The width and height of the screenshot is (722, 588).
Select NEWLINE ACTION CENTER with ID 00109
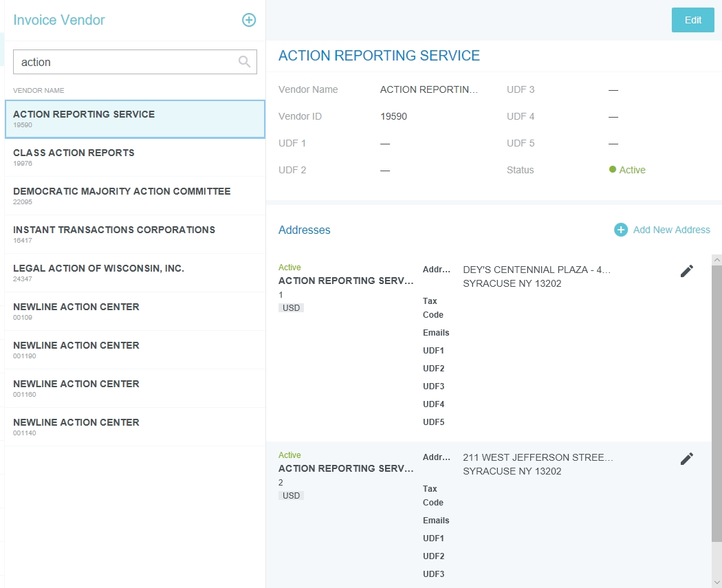click(135, 312)
